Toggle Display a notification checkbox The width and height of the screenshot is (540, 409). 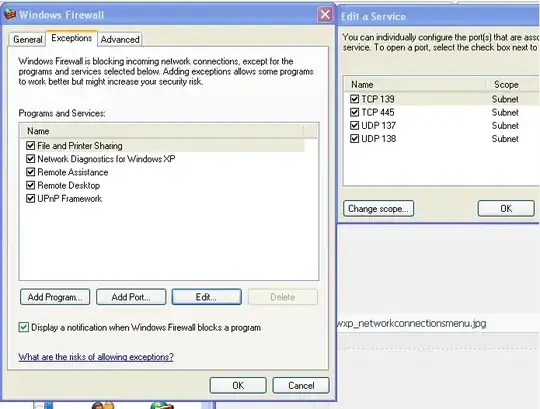tap(23, 327)
